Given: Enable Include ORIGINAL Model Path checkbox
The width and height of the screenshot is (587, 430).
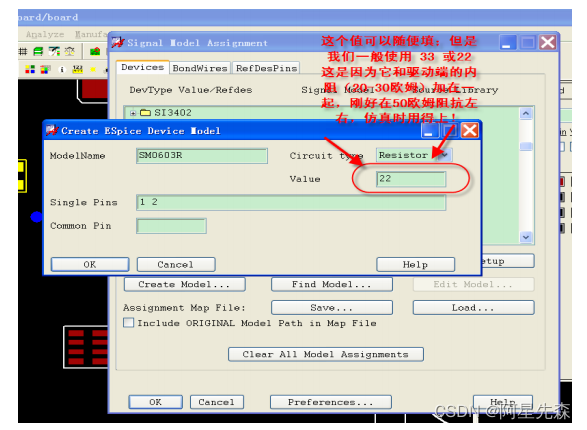Looking at the screenshot, I should point(128,323).
